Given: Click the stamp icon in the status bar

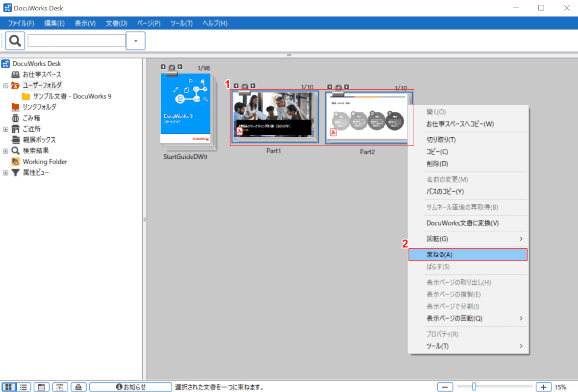Looking at the screenshot, I should click(x=78, y=387).
